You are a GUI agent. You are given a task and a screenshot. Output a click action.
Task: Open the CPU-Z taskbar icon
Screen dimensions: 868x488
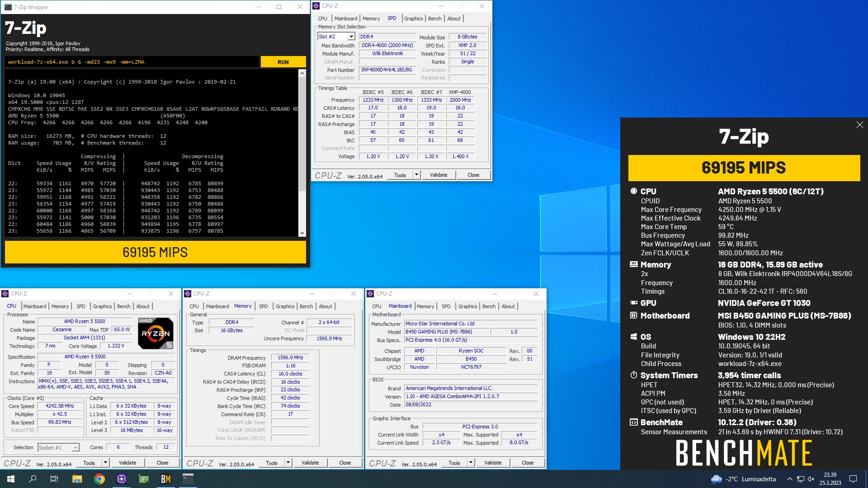pyautogui.click(x=122, y=479)
